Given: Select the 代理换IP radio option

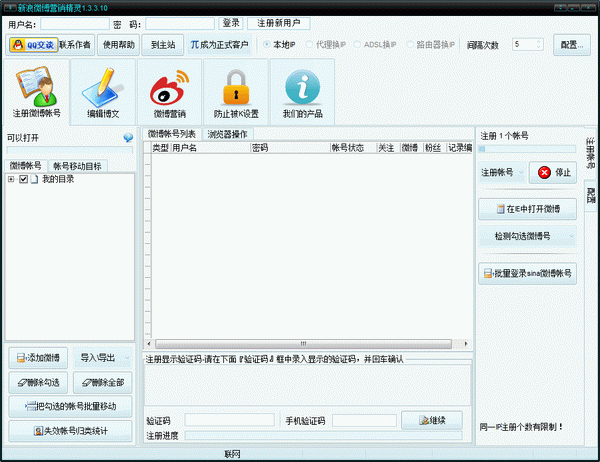Looking at the screenshot, I should click(x=309, y=44).
